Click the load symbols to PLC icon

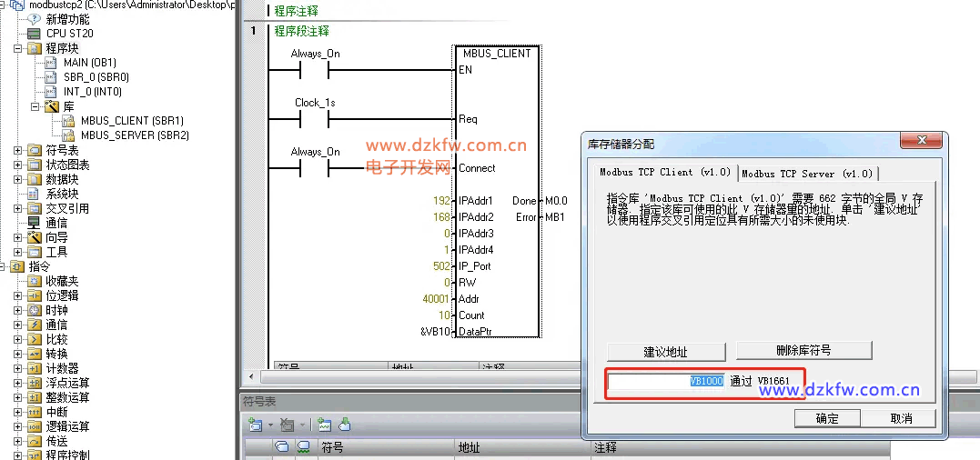pyautogui.click(x=345, y=425)
